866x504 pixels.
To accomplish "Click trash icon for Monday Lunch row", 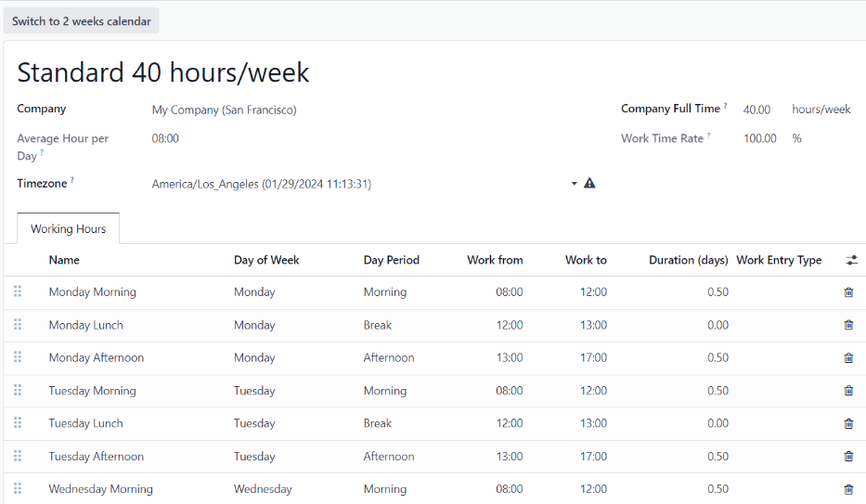I will click(848, 325).
